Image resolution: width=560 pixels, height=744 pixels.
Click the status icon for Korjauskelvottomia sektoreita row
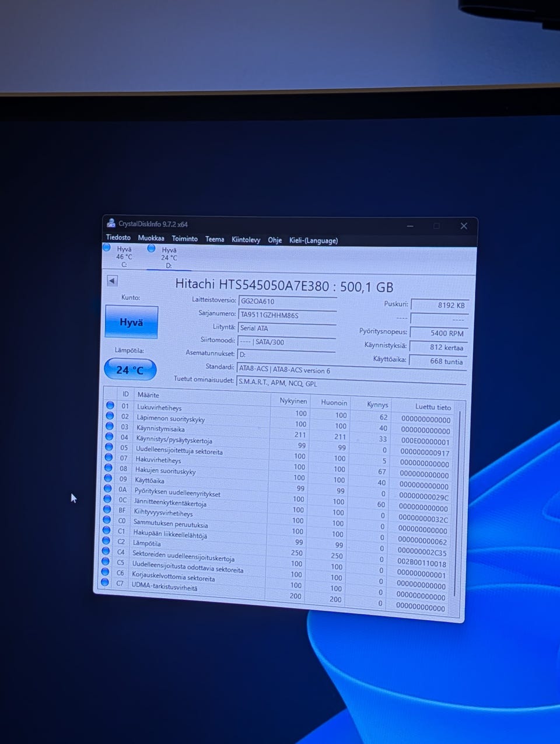[105, 572]
